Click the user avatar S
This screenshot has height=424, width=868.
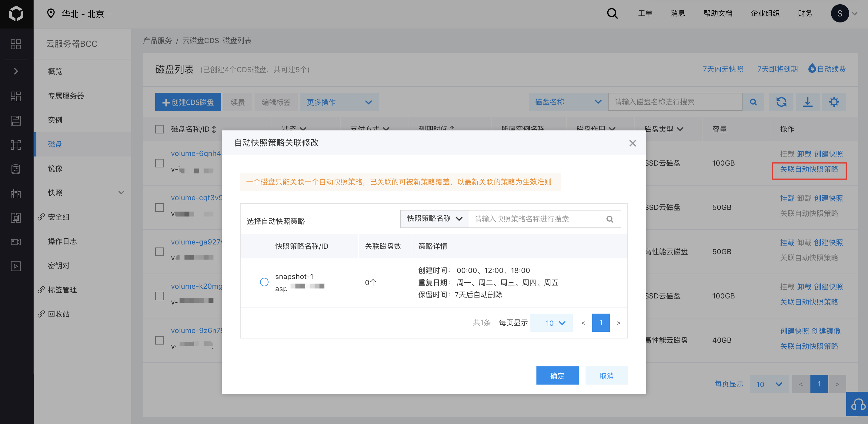point(839,13)
